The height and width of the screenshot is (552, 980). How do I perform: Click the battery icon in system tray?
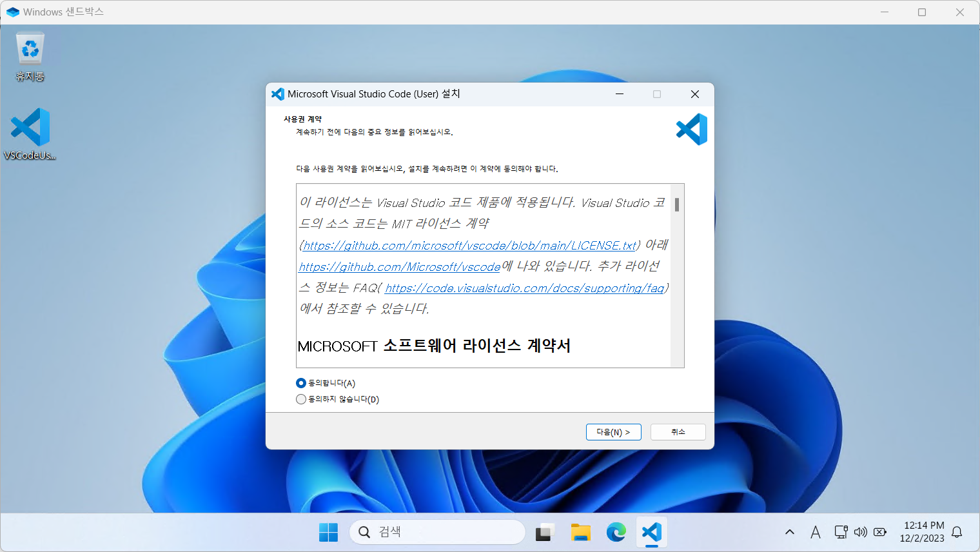[880, 532]
